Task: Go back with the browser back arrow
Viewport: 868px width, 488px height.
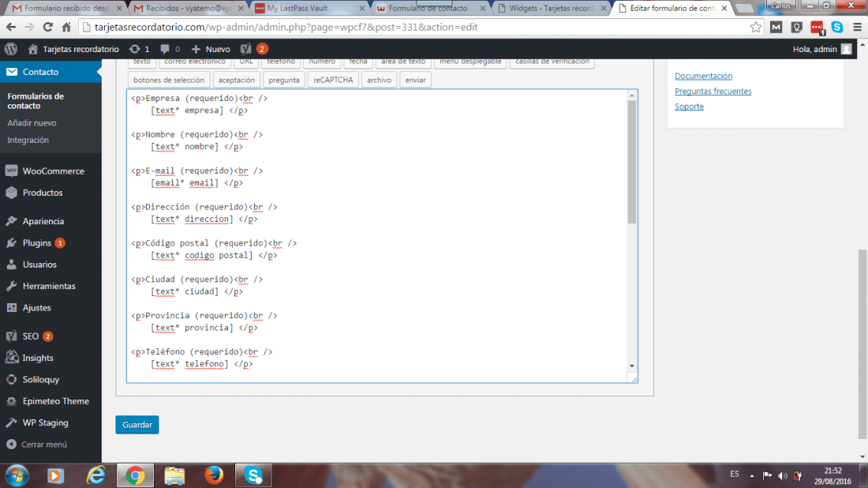Action: pyautogui.click(x=11, y=27)
